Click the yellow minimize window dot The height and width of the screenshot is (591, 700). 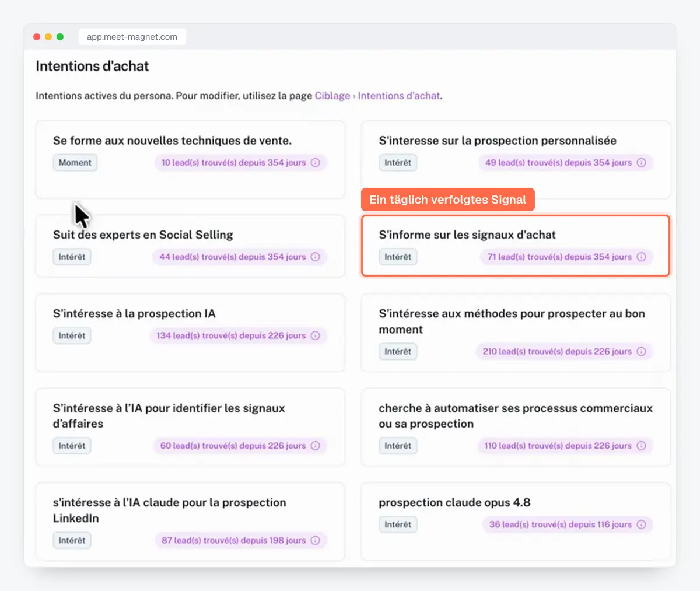[x=48, y=37]
